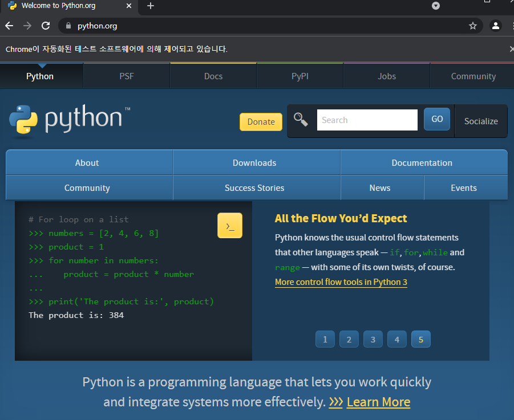Click the magnifying glass search icon
The image size is (514, 420).
[301, 120]
